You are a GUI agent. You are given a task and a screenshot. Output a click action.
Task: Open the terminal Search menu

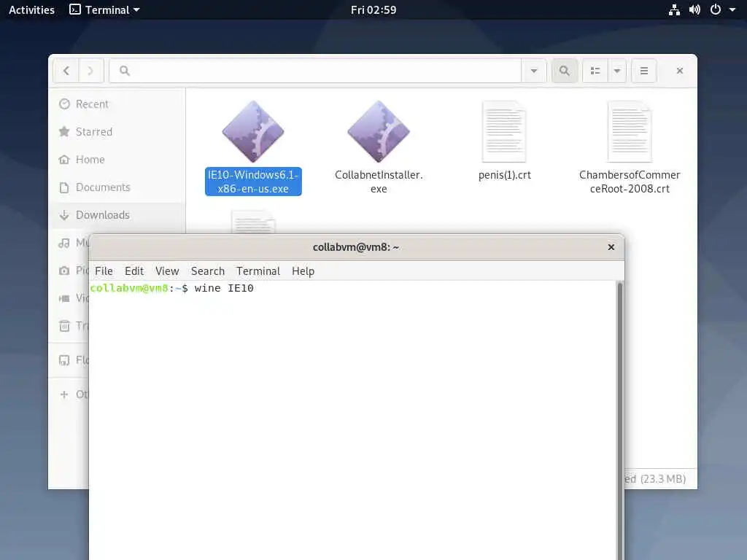[x=208, y=271]
